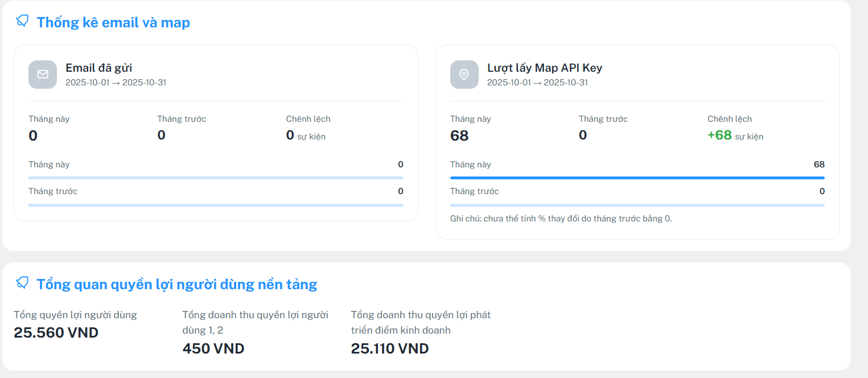Image resolution: width=868 pixels, height=378 pixels.
Task: Click the full blue Map API "Tháng này" bar
Action: [637, 178]
